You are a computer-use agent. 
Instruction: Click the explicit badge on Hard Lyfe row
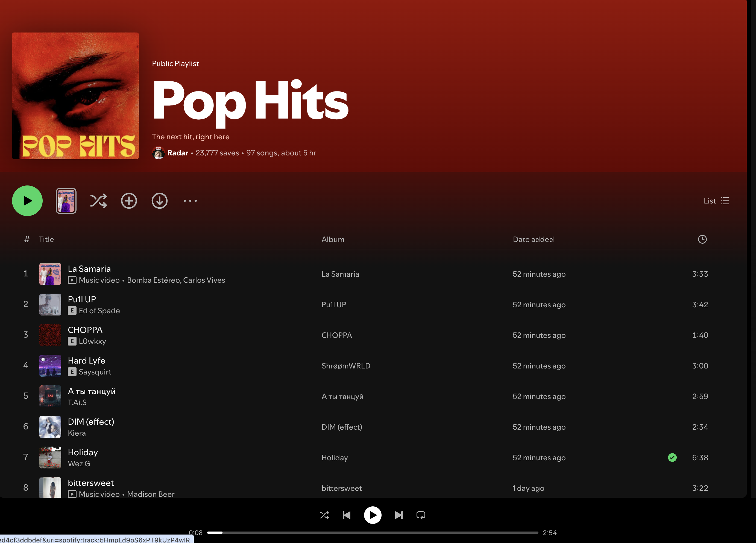72,372
